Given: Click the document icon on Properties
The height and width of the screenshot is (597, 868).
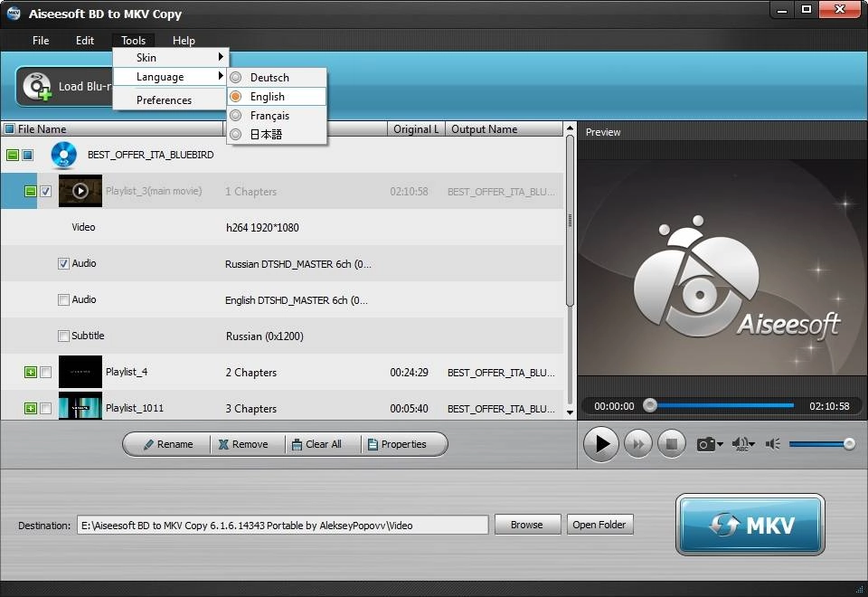Looking at the screenshot, I should [x=373, y=445].
